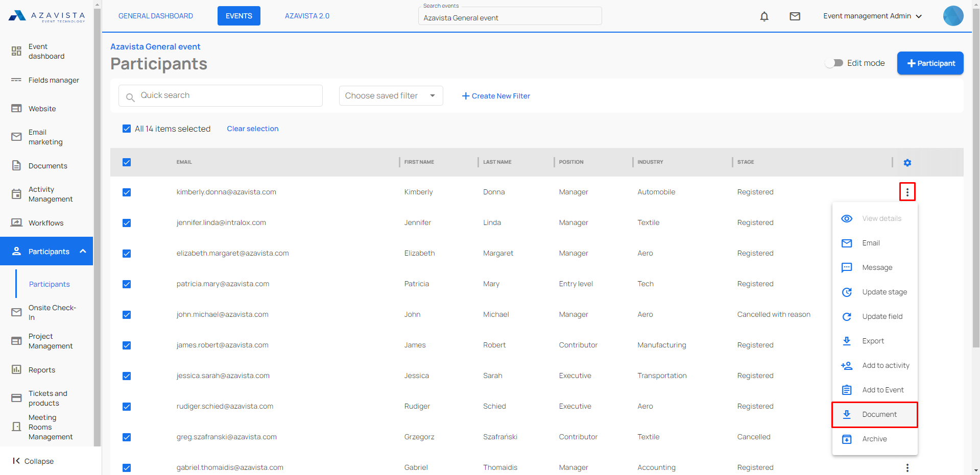Switch to Events tab
The height and width of the screenshot is (475, 980).
tap(239, 16)
